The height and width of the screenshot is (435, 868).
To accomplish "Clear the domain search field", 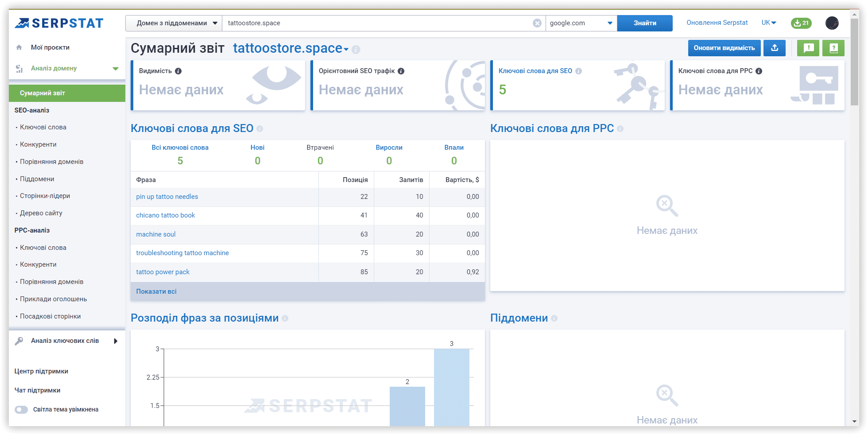I will tap(537, 23).
